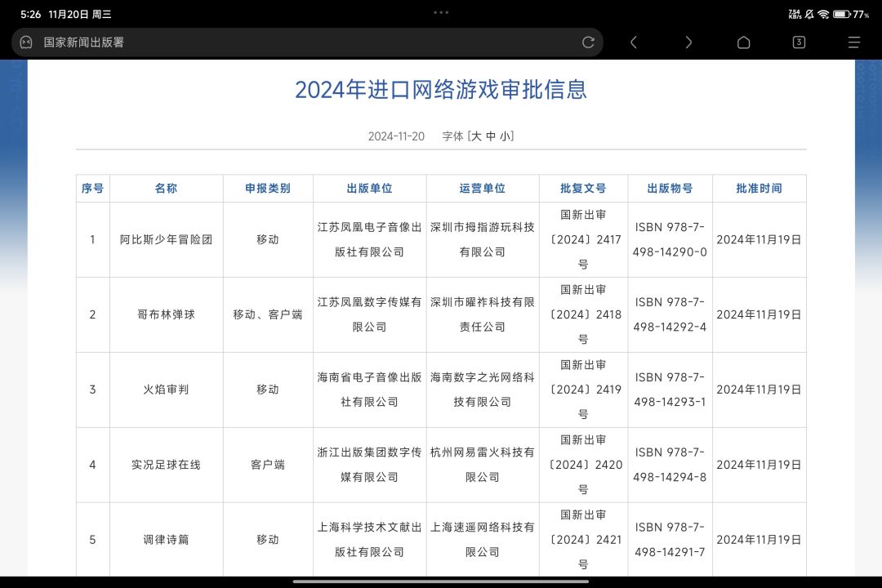Viewport: 882px width, 588px height.
Task: Check the battery indicator in status bar
Action: pyautogui.click(x=841, y=14)
